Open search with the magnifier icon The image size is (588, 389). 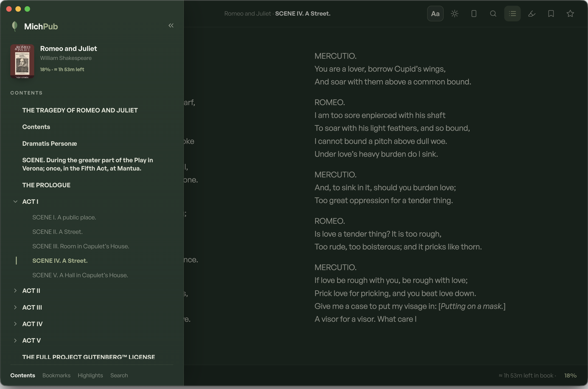pos(493,14)
